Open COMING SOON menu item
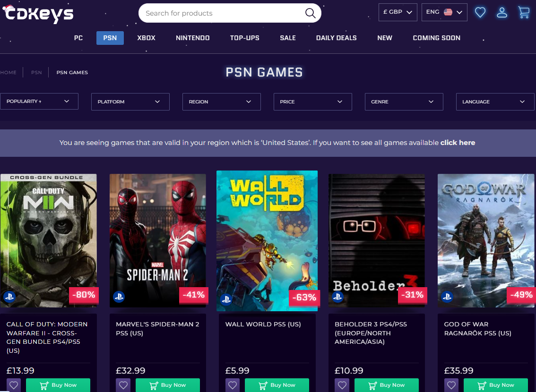Screen dimensions: 536x392 click(x=437, y=38)
